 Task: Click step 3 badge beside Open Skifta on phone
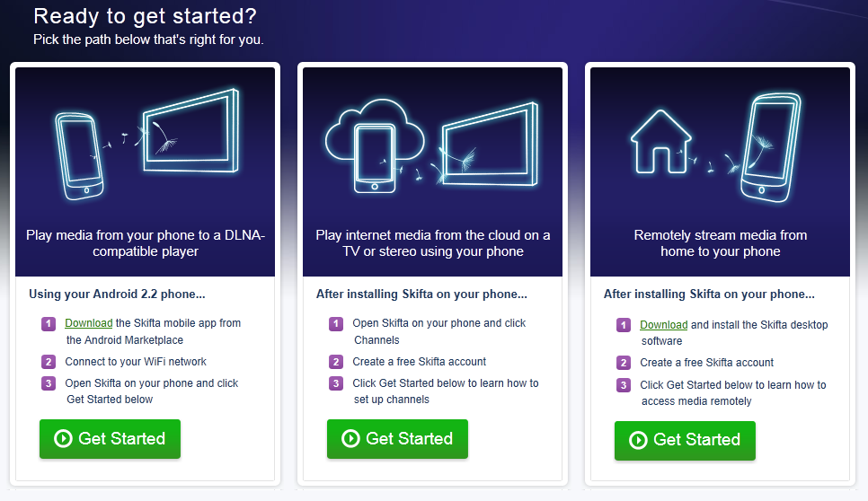[x=49, y=383]
